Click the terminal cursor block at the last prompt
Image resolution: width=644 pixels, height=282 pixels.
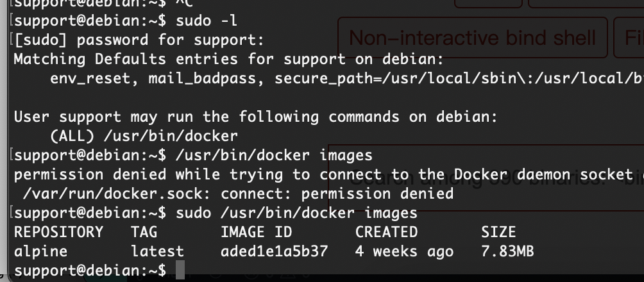coord(180,270)
